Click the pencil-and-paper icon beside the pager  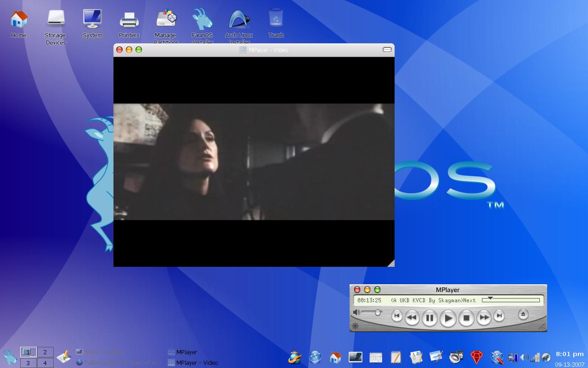point(64,356)
